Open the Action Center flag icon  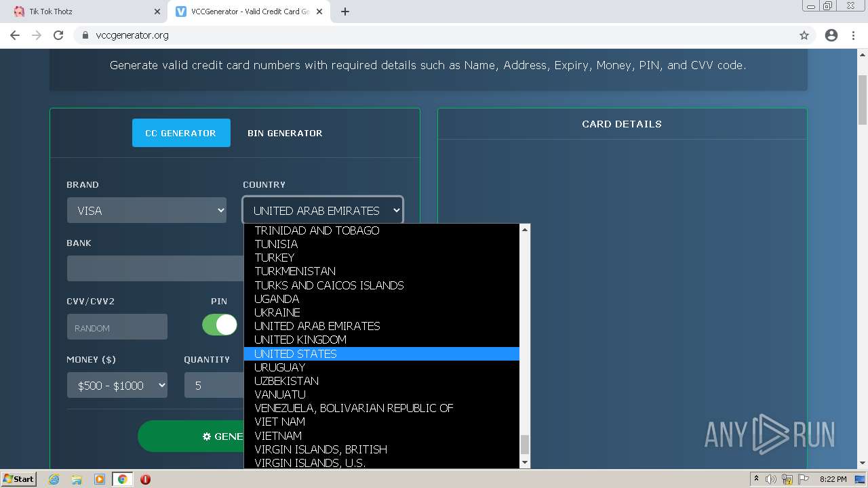(x=803, y=479)
